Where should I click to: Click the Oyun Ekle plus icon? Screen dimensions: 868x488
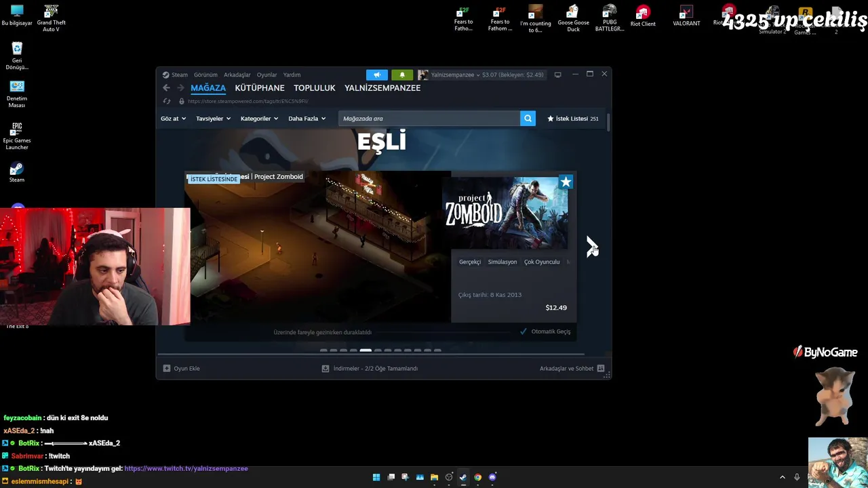167,369
